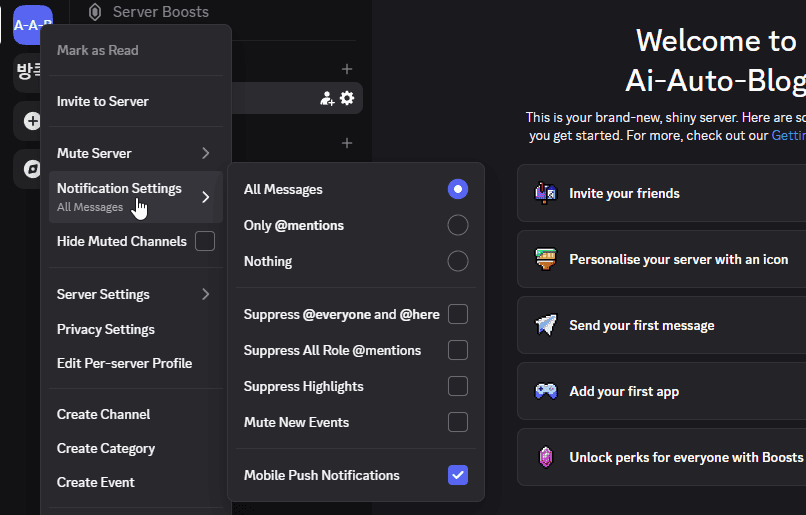Click the create invite person icon

[327, 98]
